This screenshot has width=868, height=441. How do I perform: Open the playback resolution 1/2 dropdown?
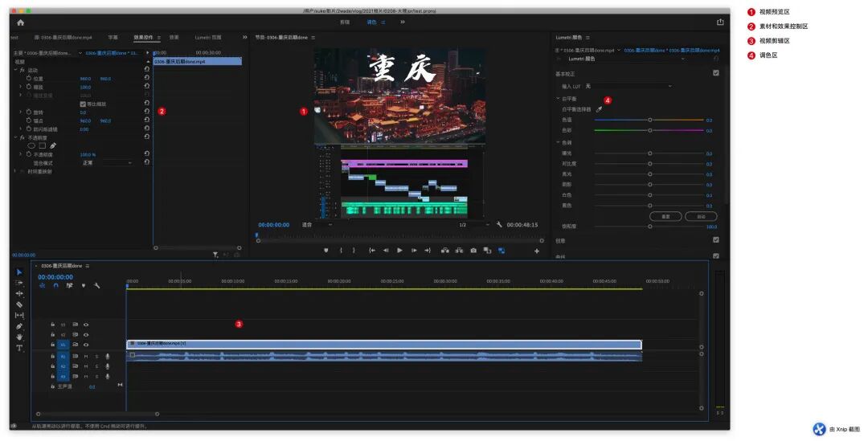pos(474,225)
